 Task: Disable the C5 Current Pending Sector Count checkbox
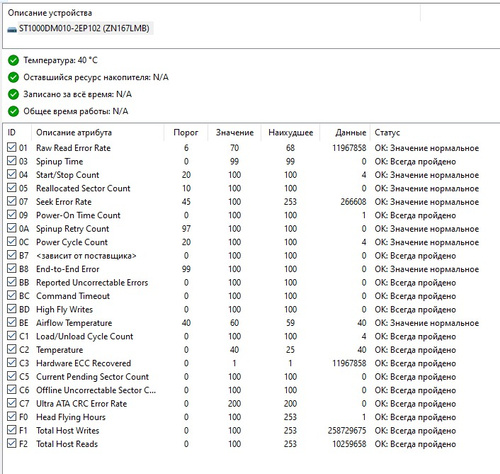click(x=12, y=376)
